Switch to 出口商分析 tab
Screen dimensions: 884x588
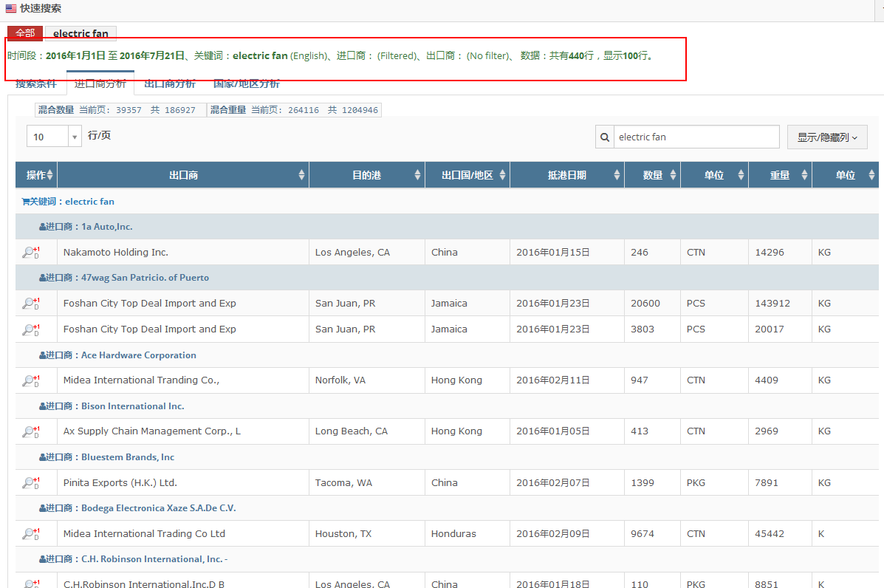pyautogui.click(x=169, y=84)
